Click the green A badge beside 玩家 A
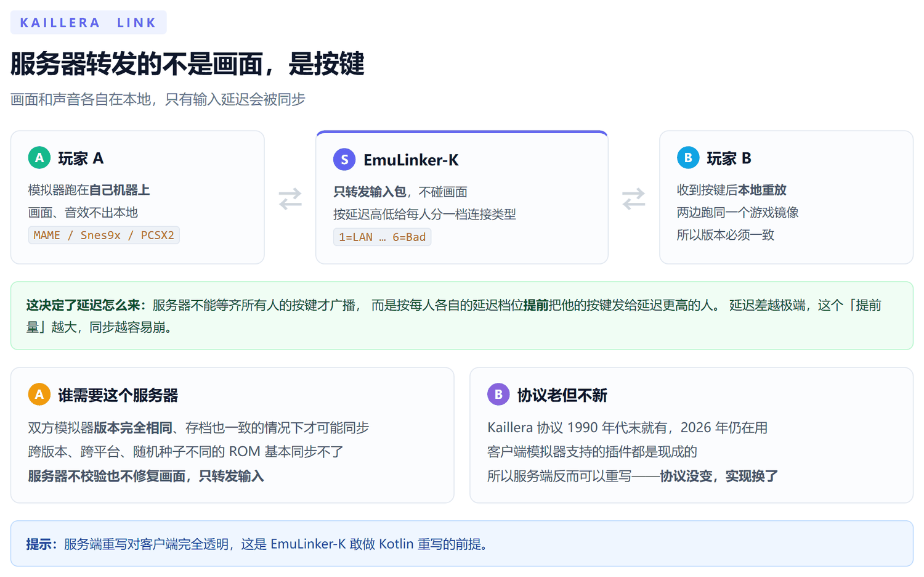Viewport: 924px width, 577px height. (x=39, y=158)
